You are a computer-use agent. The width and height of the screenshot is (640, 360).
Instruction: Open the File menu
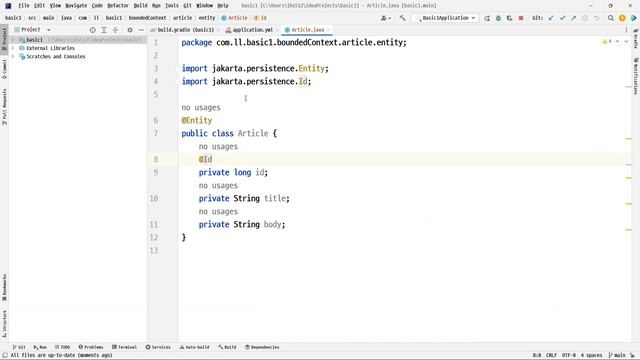coord(24,6)
